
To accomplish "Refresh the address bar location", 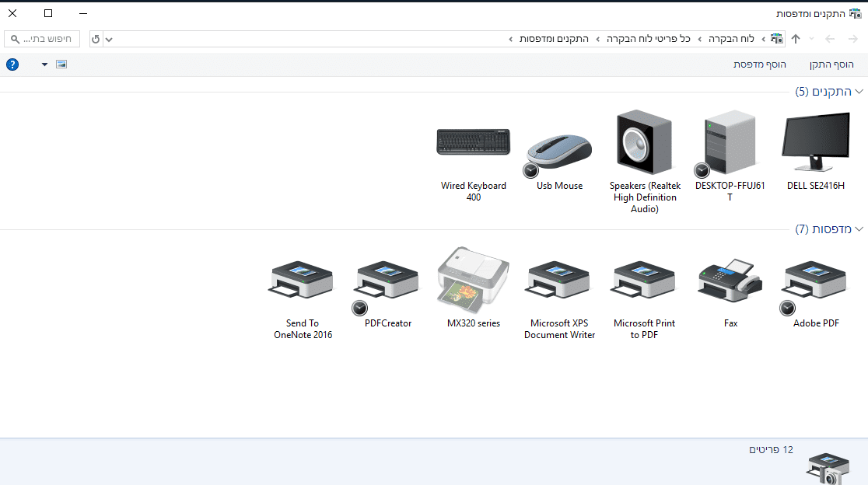I will coord(96,40).
